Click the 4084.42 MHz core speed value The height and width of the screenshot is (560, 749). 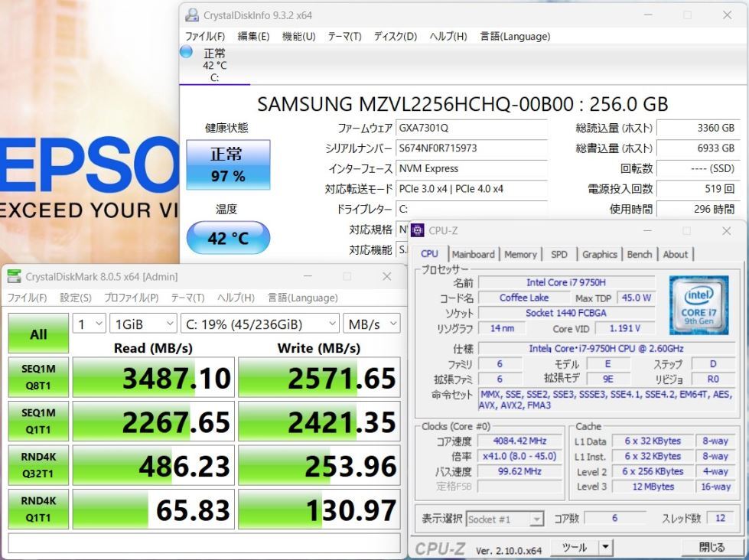[x=519, y=441]
